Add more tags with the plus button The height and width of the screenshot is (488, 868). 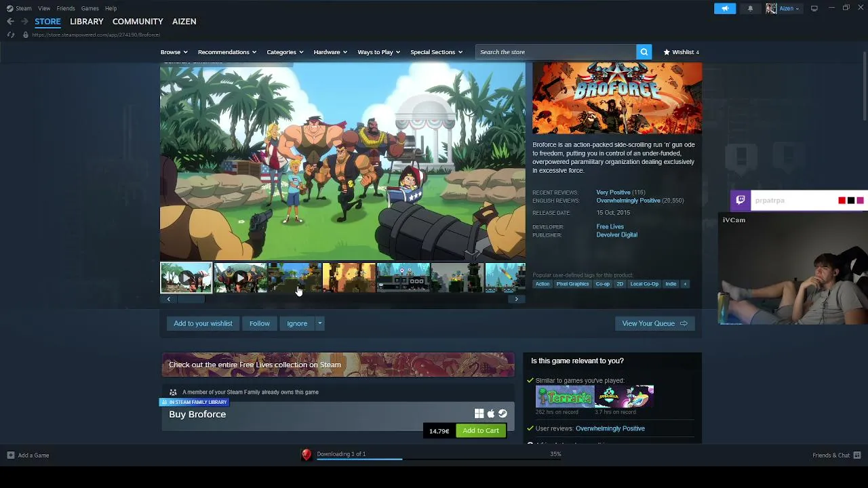point(685,284)
